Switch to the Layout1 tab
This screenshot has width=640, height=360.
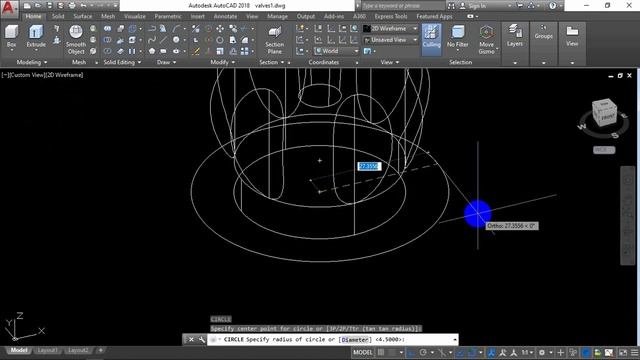(47, 350)
